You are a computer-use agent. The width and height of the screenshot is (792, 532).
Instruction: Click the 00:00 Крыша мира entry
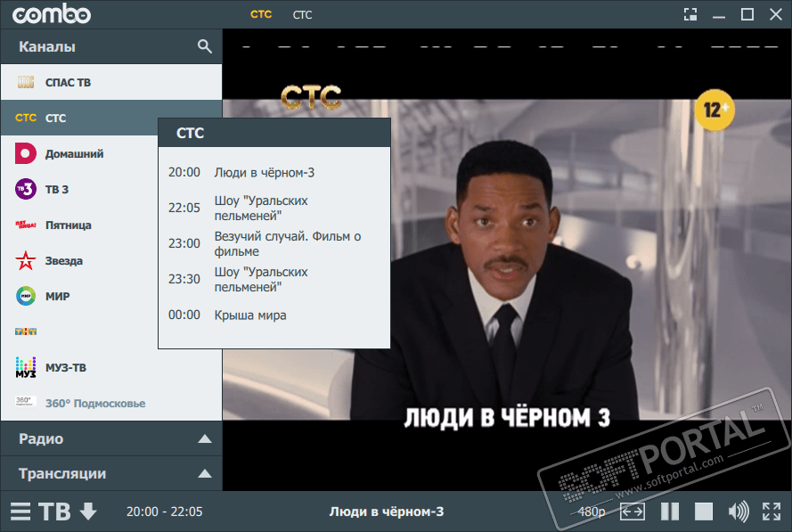[x=274, y=315]
